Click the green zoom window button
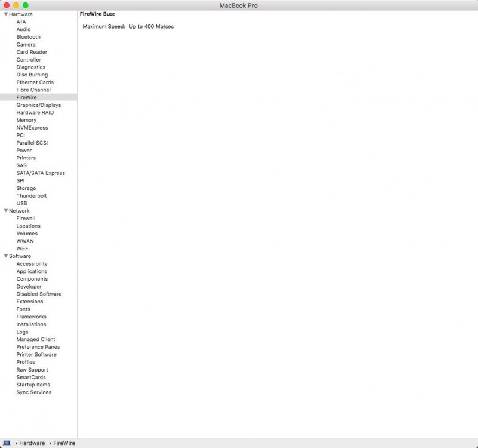Image resolution: width=478 pixels, height=448 pixels. tap(26, 5)
